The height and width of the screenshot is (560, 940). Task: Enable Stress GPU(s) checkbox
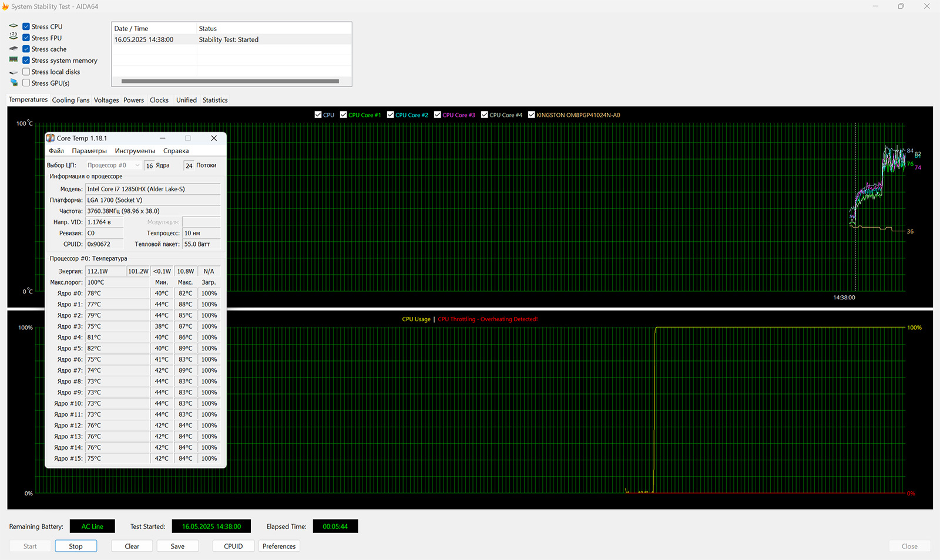[x=26, y=83]
